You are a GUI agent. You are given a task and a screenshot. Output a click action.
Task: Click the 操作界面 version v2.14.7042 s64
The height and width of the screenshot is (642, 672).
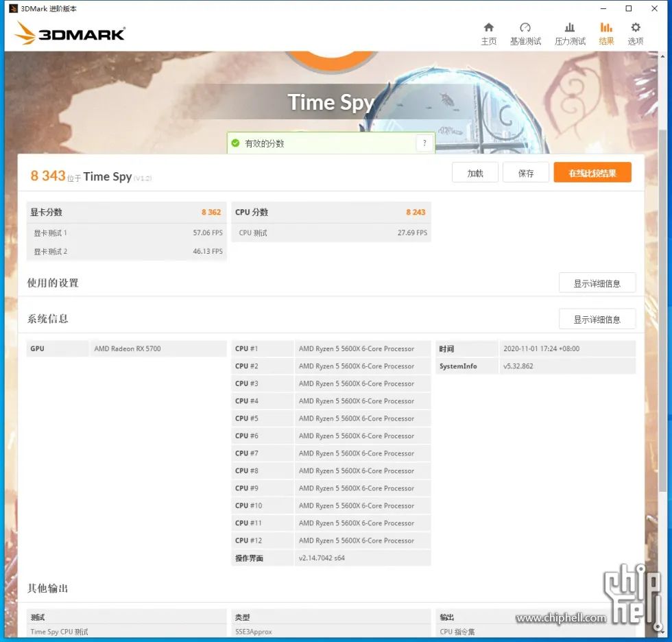[322, 558]
